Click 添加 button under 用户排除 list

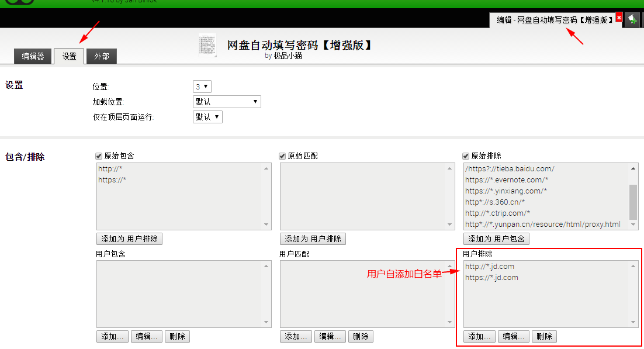[479, 336]
